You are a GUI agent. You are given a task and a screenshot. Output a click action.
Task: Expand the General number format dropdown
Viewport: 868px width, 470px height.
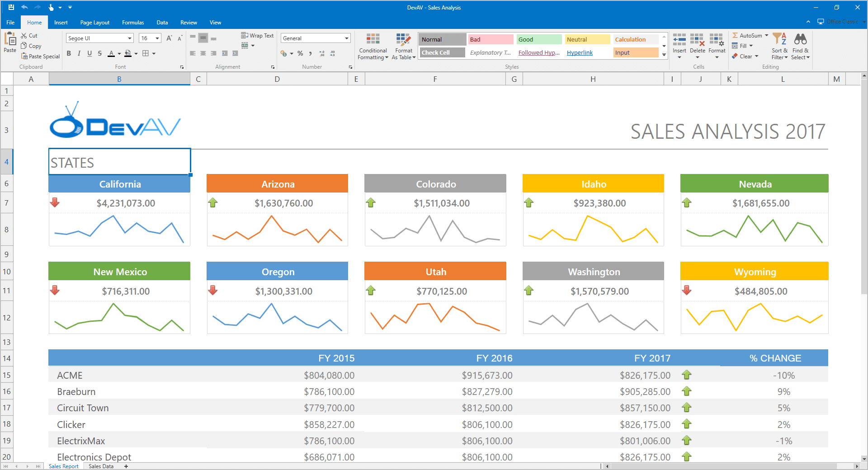tap(347, 38)
